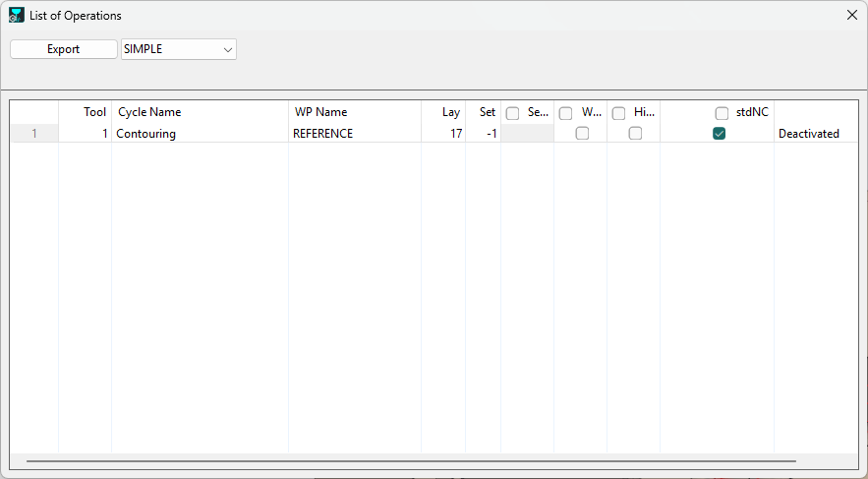Viewport: 868px width, 479px height.
Task: Click the Cycle Name column header
Action: point(200,112)
